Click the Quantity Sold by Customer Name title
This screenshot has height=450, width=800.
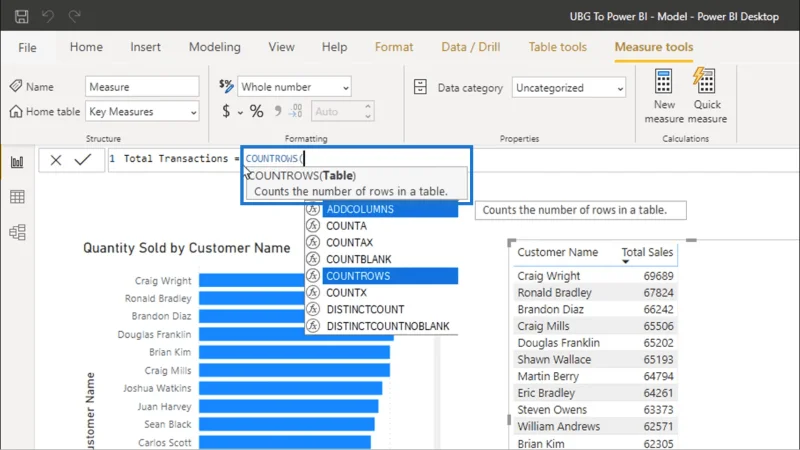[187, 248]
